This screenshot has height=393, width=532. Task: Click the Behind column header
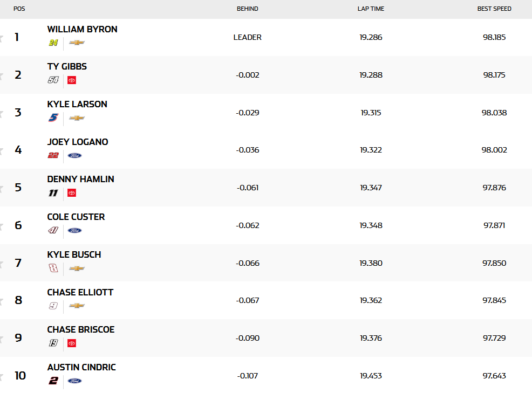click(x=247, y=9)
